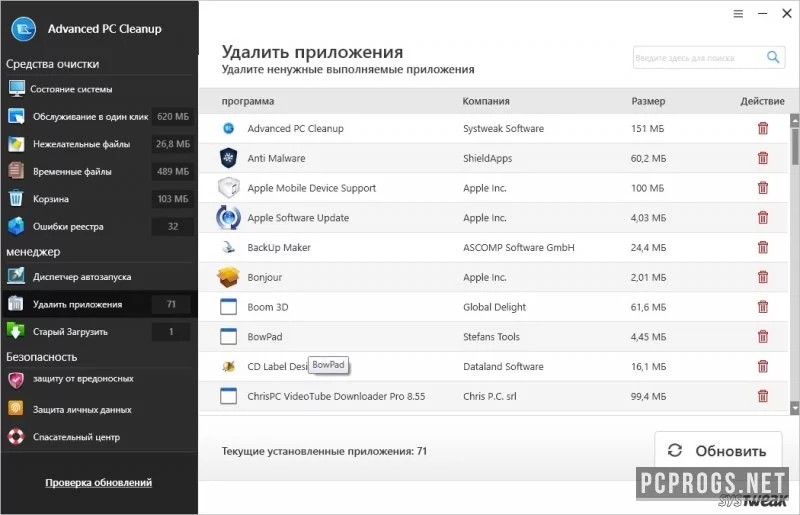Click the Apple Software Update icon

(228, 218)
